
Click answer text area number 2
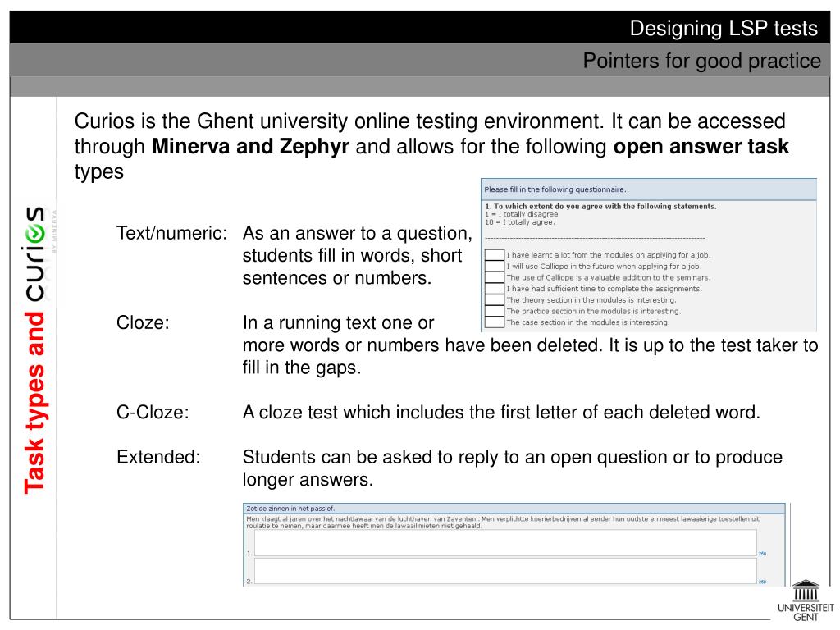(x=505, y=571)
